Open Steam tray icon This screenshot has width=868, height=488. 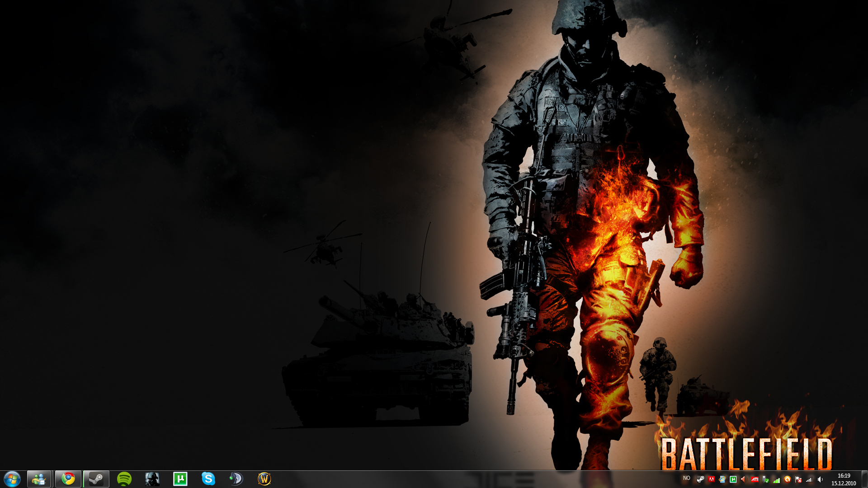tap(701, 479)
